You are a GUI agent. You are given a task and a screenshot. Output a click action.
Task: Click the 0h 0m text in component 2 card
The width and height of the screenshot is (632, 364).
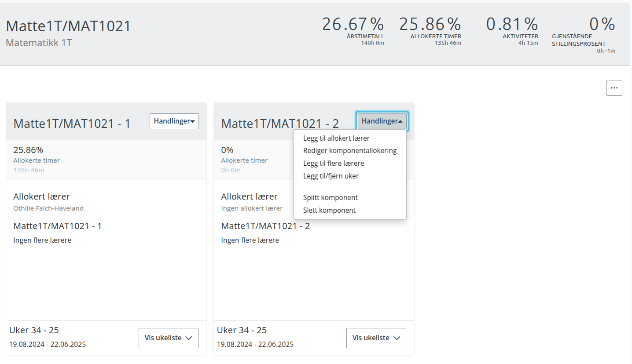231,170
